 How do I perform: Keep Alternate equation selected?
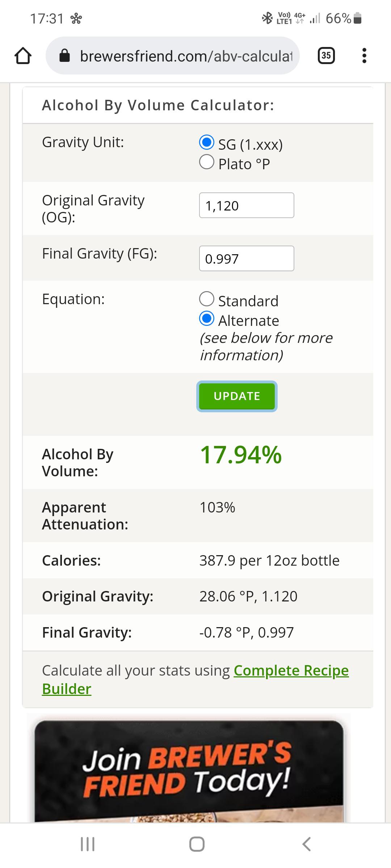coord(207,319)
